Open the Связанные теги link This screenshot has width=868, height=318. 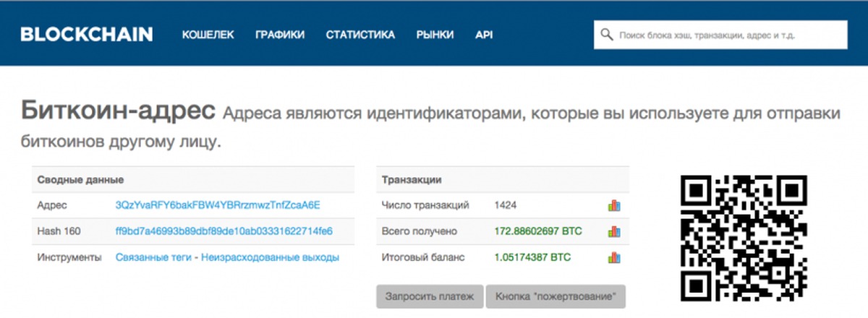(x=152, y=257)
